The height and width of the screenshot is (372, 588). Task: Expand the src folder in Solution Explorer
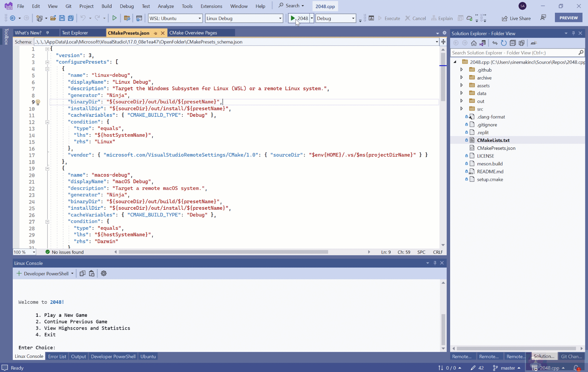[x=462, y=108]
